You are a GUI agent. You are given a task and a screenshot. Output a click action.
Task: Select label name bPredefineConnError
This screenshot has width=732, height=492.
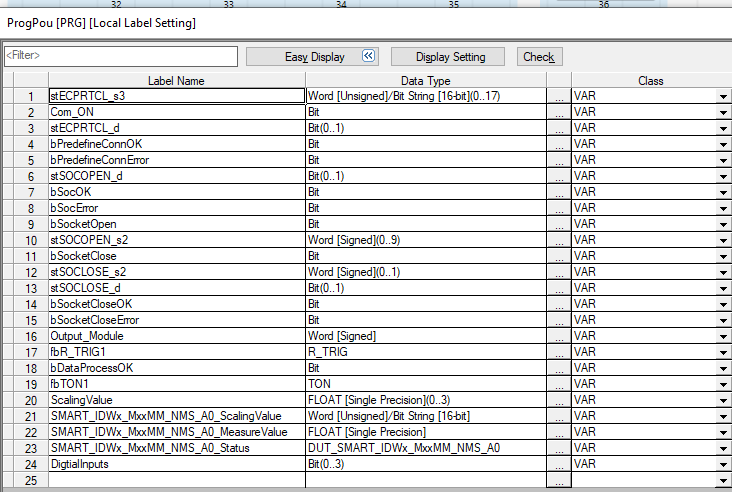click(x=177, y=160)
